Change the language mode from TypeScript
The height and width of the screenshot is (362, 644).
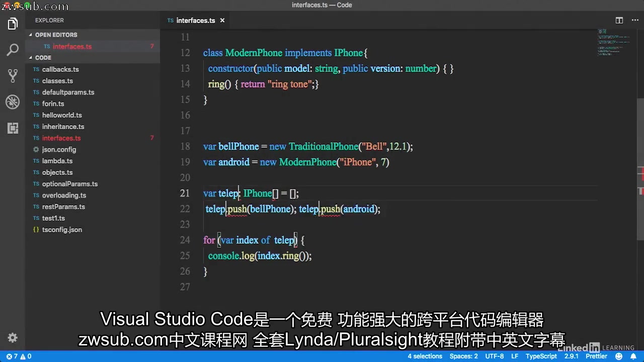tap(541, 356)
